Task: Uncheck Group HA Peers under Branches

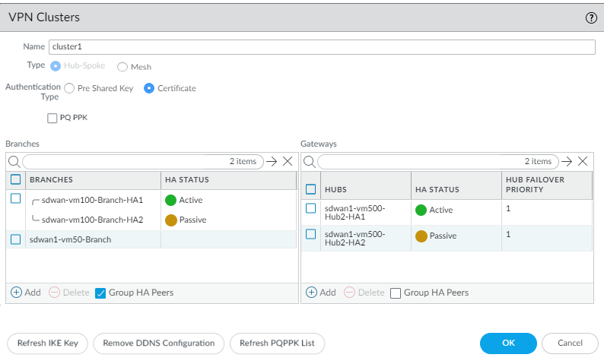Action: [100, 293]
